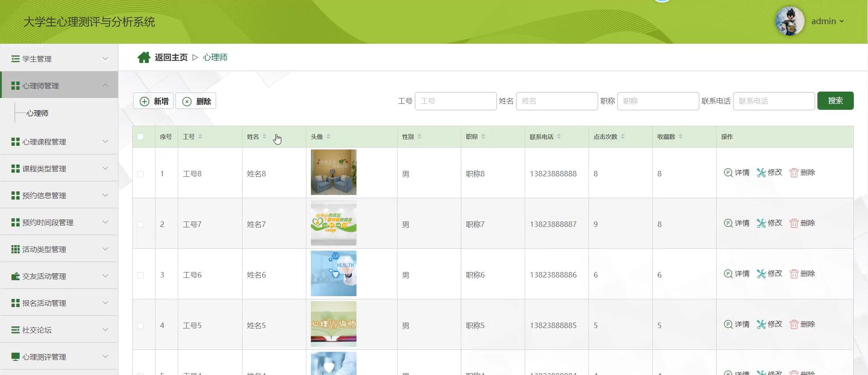
Task: Open the 心理测评管理 menu label
Action: click(x=44, y=357)
